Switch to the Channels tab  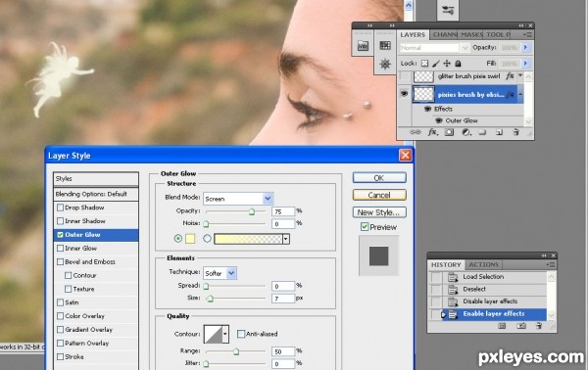444,35
